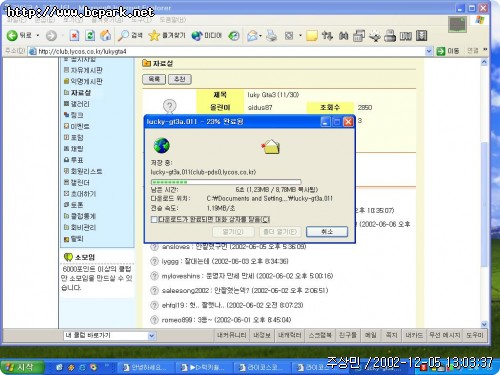The height and width of the screenshot is (375, 500).
Task: Click the Mail envelope toolbar icon
Action: point(252,36)
